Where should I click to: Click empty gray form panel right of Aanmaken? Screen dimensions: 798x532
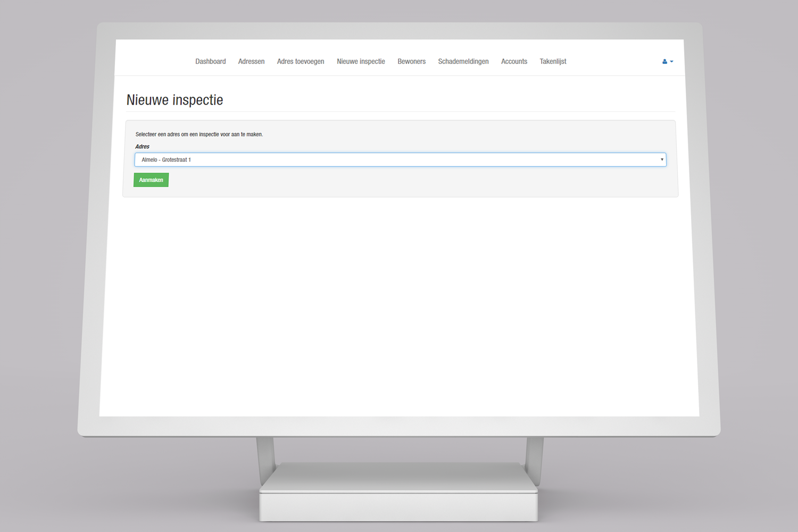(399, 181)
